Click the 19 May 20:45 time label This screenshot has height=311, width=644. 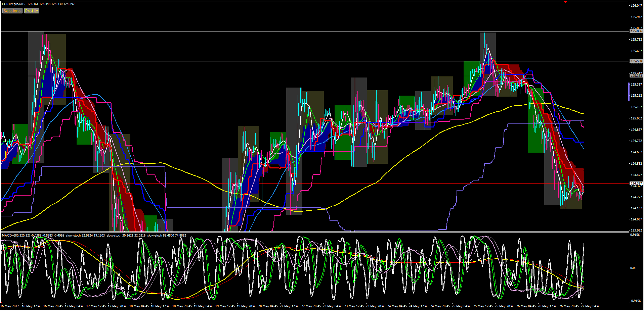[x=247, y=306]
